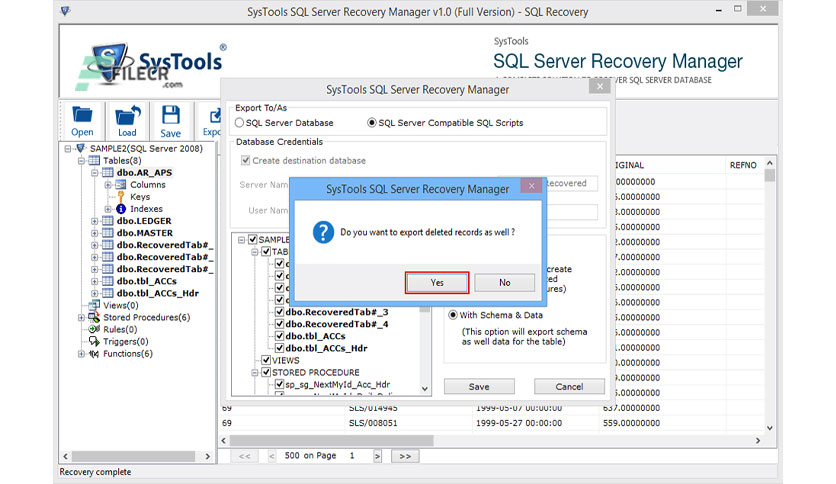Click down arrow of data grid scrollbar
Image resolution: width=836 pixels, height=484 pixels.
pos(769,428)
